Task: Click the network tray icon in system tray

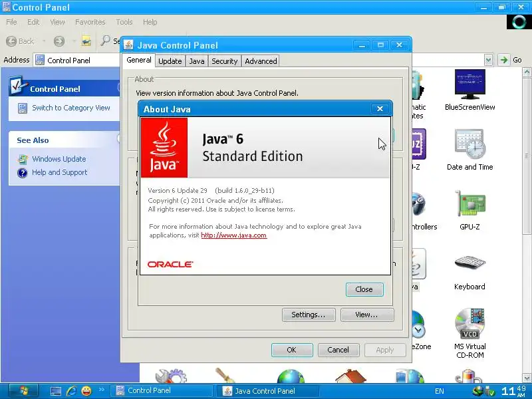Action: pyautogui.click(x=478, y=391)
